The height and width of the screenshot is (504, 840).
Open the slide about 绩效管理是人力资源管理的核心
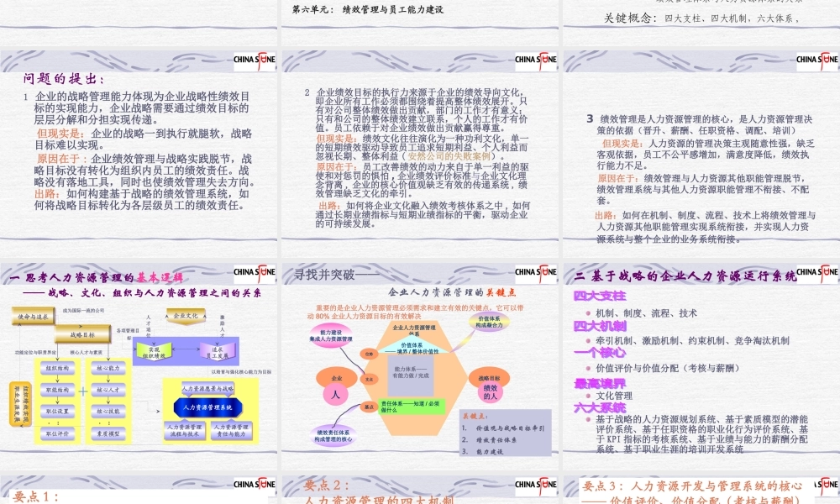[701, 153]
